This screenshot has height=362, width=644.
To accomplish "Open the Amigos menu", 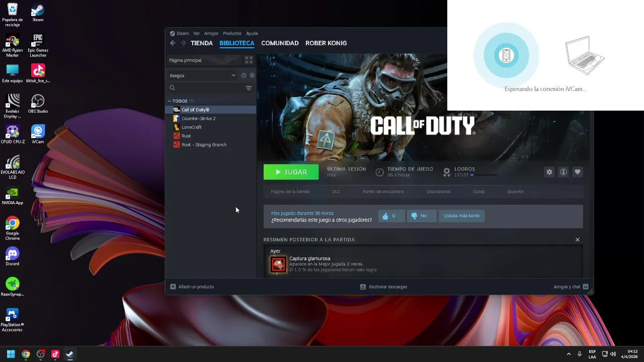I will (x=211, y=33).
